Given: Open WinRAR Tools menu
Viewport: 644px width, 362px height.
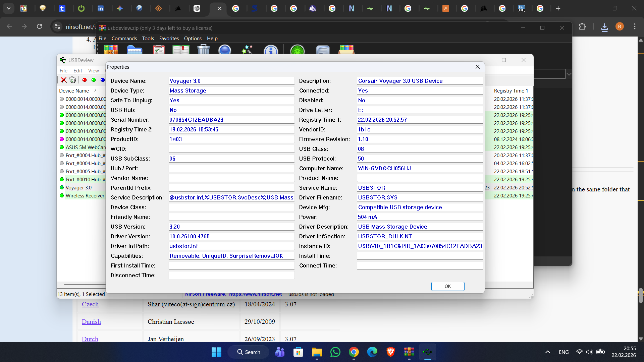Looking at the screenshot, I should click(148, 39).
